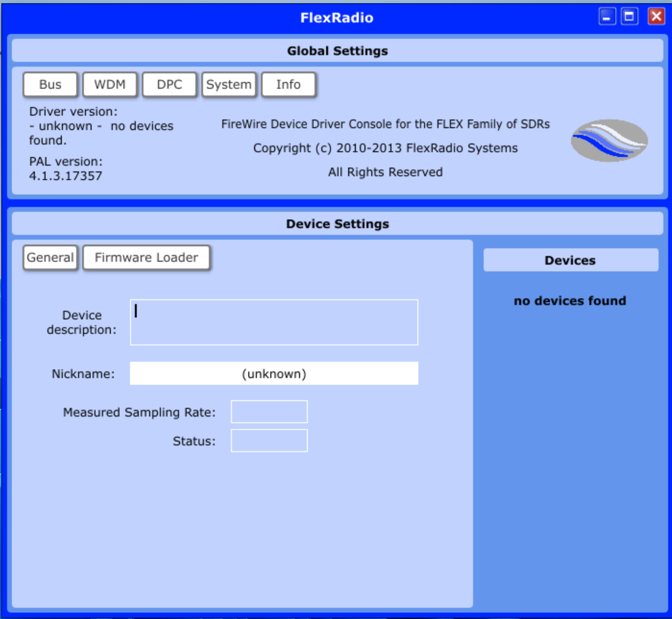The width and height of the screenshot is (672, 619).
Task: Click the Device Settings header
Action: 338,224
